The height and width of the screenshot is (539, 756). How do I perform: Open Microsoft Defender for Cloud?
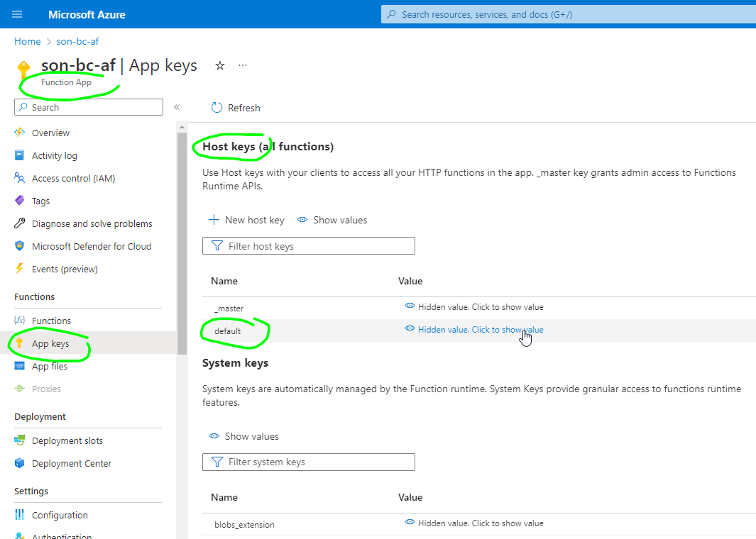point(92,246)
